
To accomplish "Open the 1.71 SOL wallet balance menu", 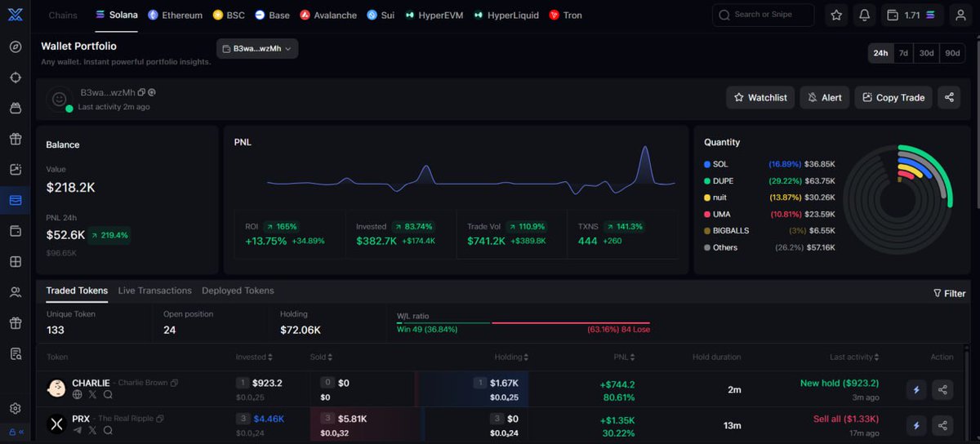I will [x=911, y=15].
